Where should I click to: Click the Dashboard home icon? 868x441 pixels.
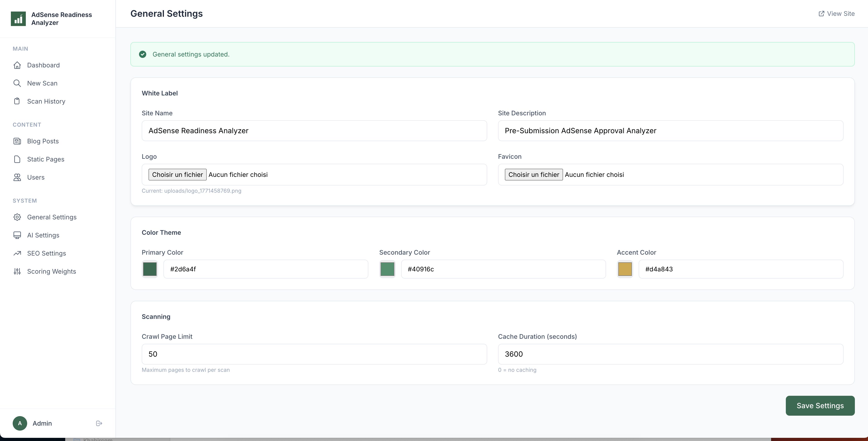(17, 65)
